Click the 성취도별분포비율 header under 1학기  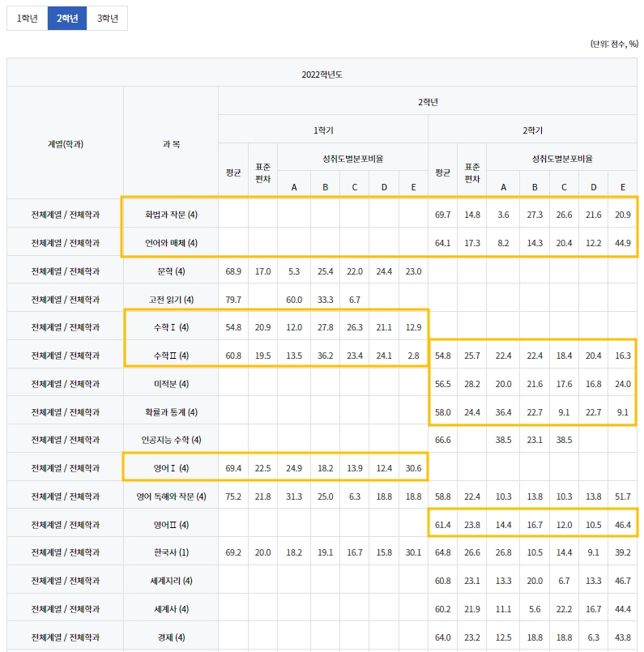click(x=352, y=159)
